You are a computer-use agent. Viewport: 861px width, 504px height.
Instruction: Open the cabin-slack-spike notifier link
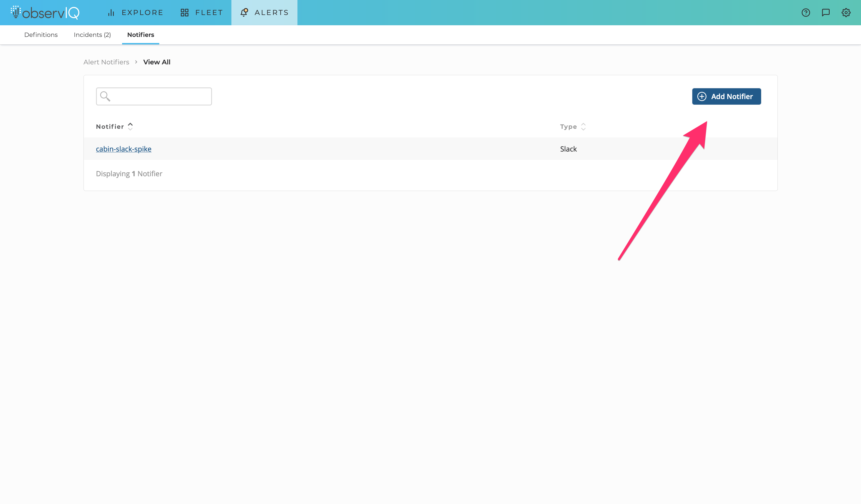(x=124, y=149)
